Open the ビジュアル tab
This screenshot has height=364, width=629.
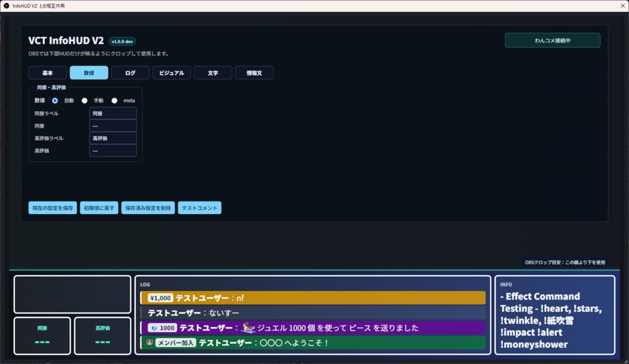[x=171, y=72]
